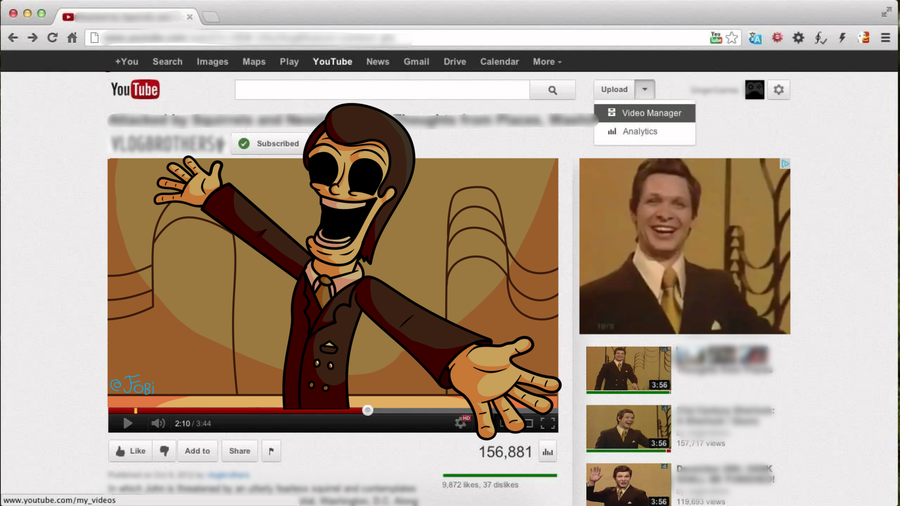The width and height of the screenshot is (900, 506).
Task: Reload the current page
Action: point(52,38)
